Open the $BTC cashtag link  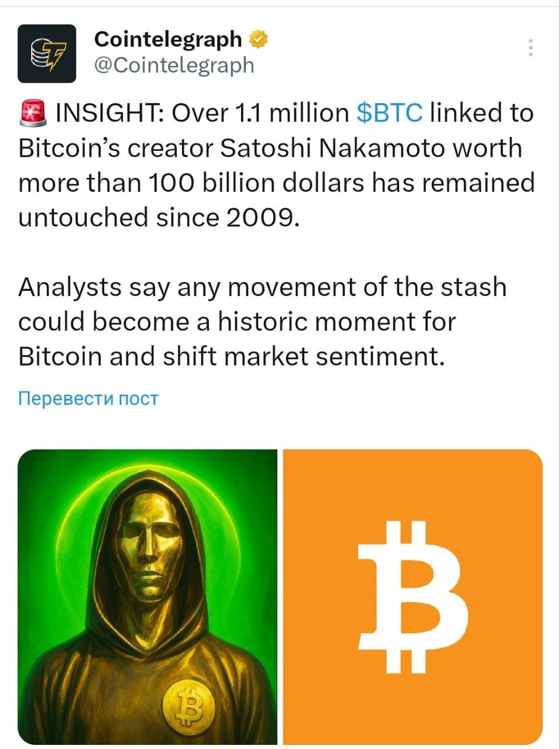point(389,113)
